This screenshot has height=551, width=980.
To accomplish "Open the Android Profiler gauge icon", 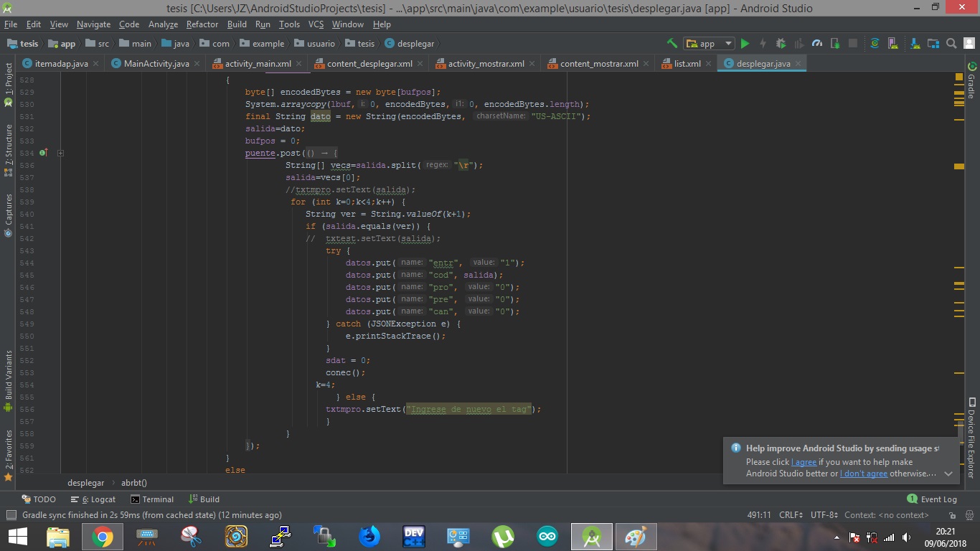I will pyautogui.click(x=816, y=43).
